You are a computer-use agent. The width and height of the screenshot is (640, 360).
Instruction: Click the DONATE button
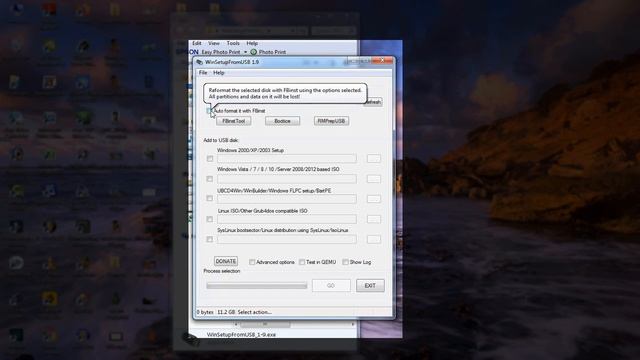(x=226, y=261)
